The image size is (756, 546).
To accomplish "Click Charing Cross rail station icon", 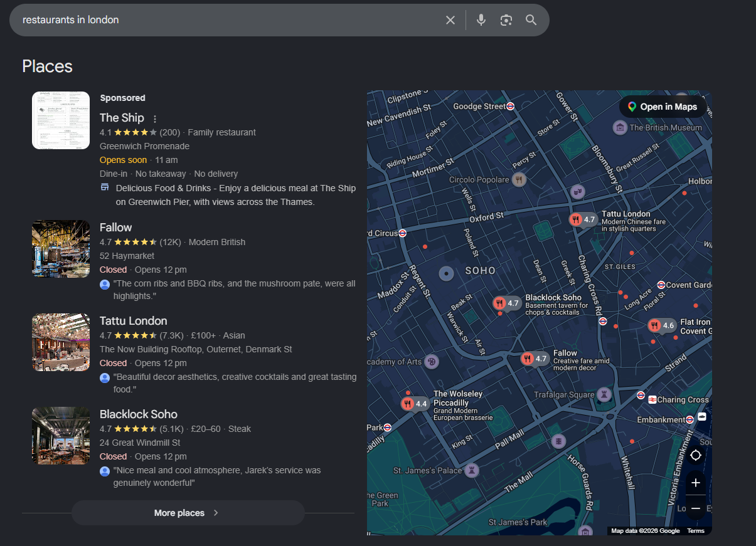I will 652,399.
